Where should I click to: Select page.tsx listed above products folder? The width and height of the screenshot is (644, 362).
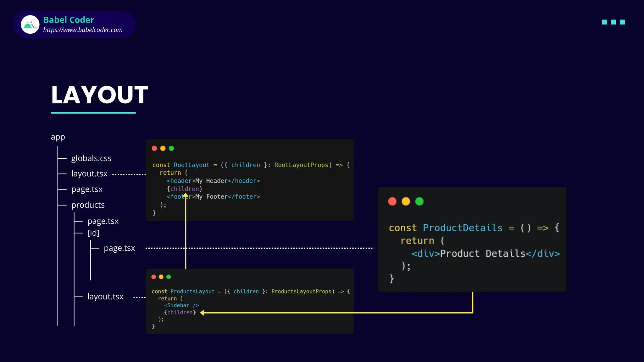point(87,189)
